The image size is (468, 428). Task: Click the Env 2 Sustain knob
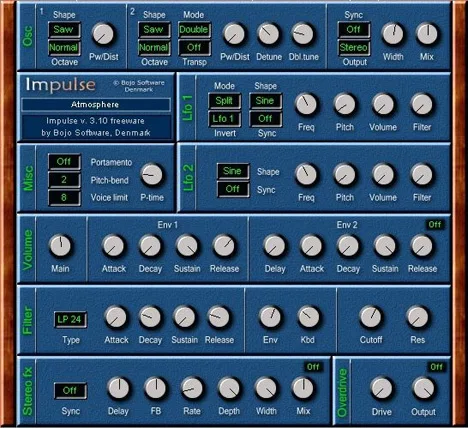(385, 246)
